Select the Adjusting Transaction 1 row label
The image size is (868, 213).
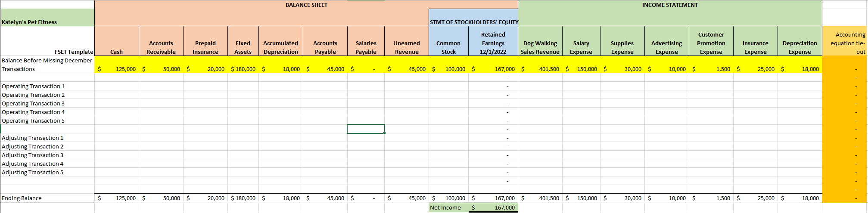pos(47,138)
